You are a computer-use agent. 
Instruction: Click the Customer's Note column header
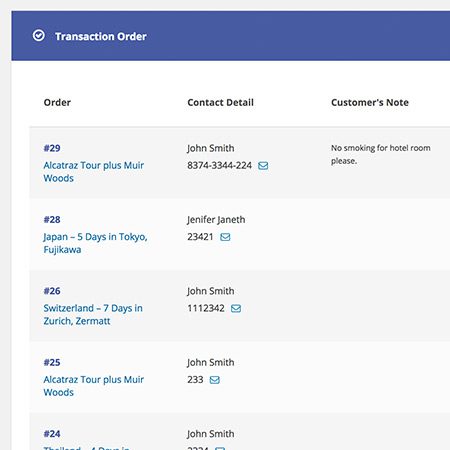[x=370, y=102]
